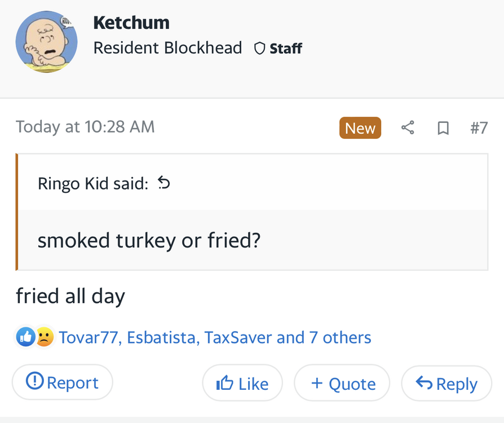
Task: Click the blue thumbs-up reaction icon
Action: pos(26,337)
